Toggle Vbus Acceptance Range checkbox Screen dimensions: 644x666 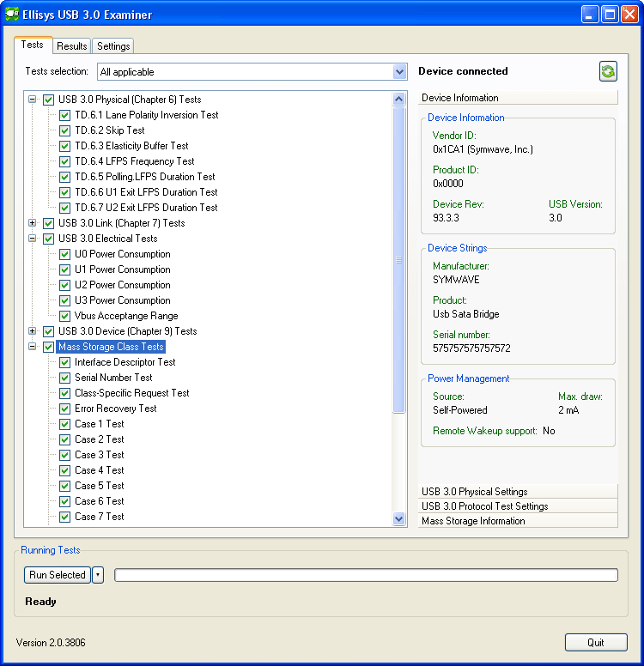(x=64, y=316)
